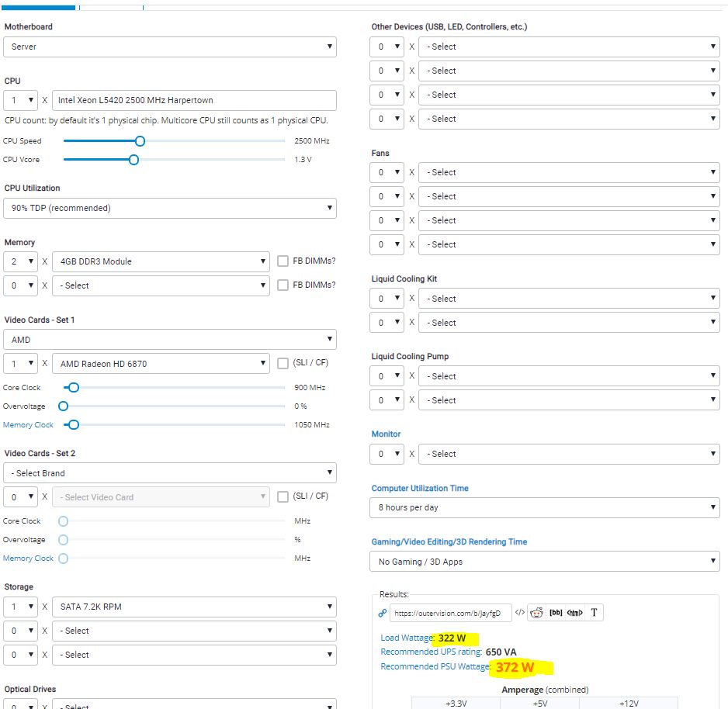
Task: Click the 1.3 V CPU Vcore value
Action: pyautogui.click(x=303, y=160)
